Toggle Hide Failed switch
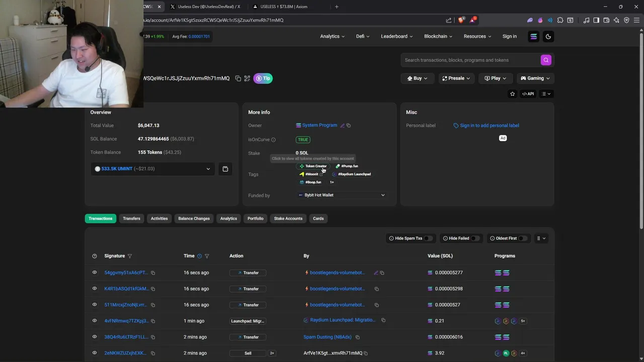This screenshot has height=362, width=644. click(x=475, y=238)
